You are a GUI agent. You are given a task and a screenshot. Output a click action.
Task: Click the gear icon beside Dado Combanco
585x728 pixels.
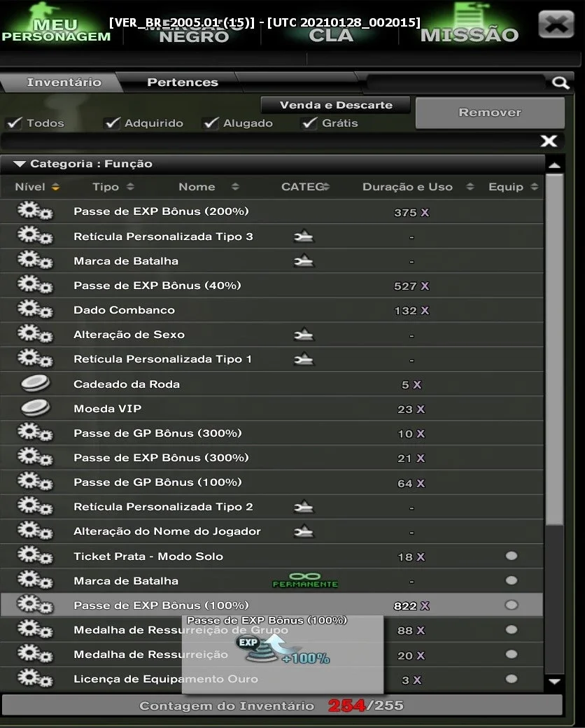(x=35, y=309)
